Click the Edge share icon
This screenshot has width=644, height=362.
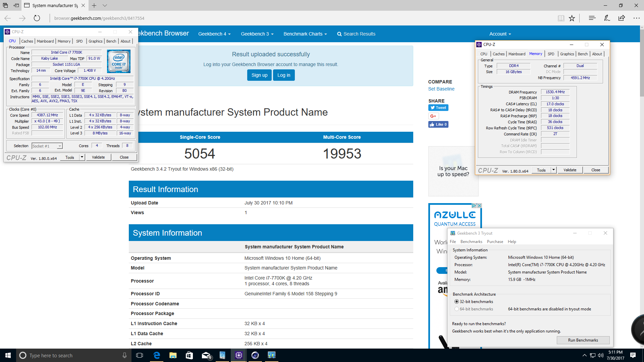point(622,18)
